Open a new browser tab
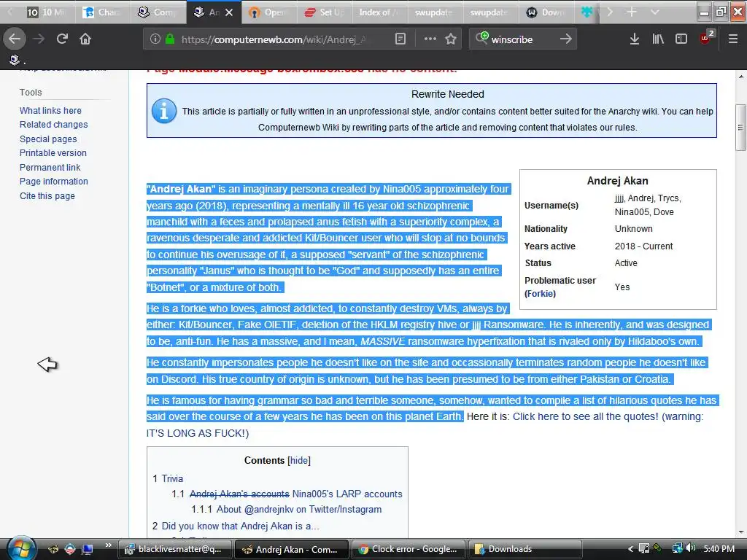 (632, 12)
